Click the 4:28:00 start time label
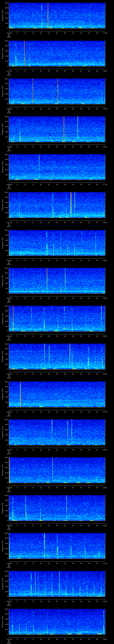This screenshot has height=644, width=114. coord(9,488)
